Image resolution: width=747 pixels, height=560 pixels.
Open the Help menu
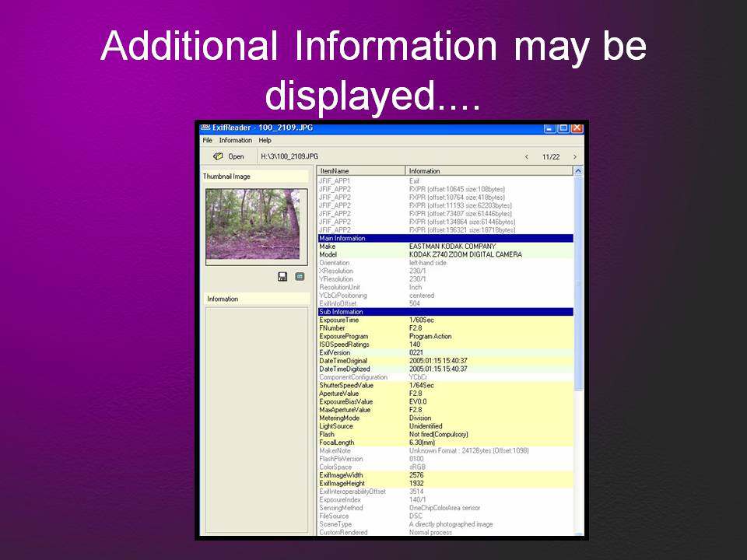265,140
